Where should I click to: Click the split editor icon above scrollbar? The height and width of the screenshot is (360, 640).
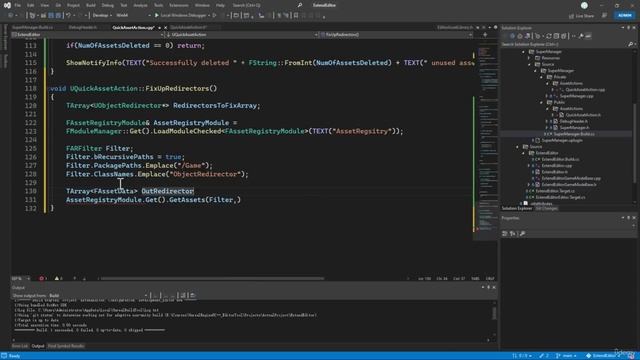[485, 35]
